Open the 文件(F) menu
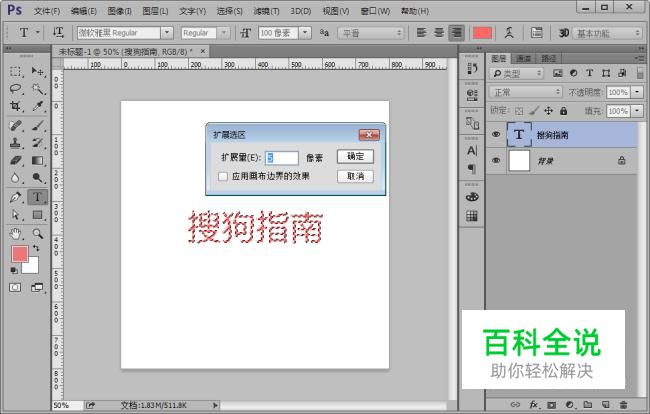650x414 pixels. (x=47, y=11)
